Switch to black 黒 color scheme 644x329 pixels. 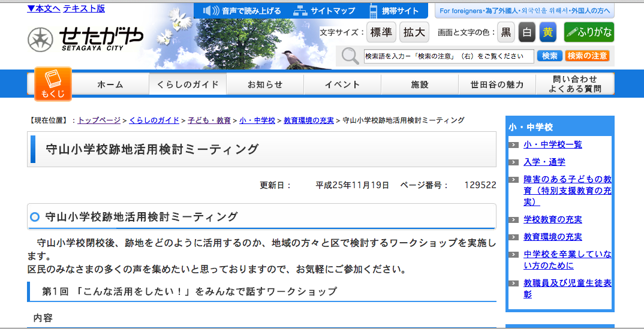pos(506,32)
